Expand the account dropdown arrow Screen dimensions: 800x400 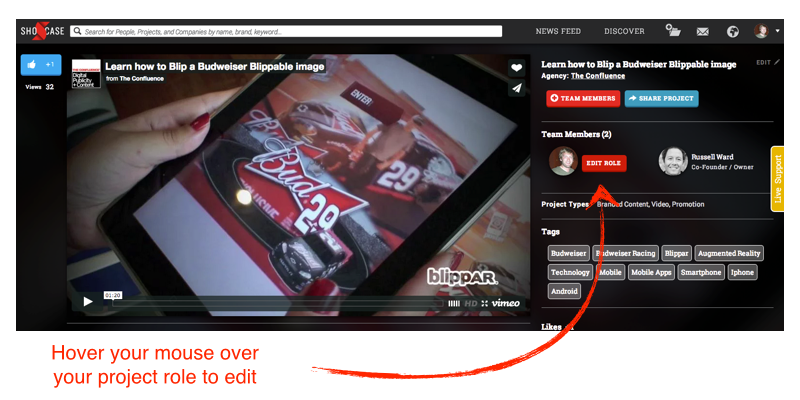778,31
